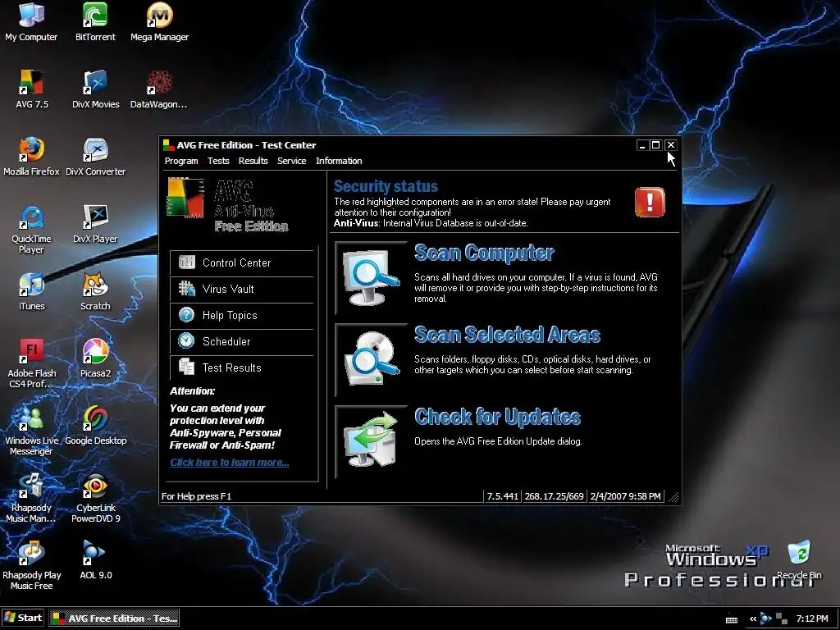The height and width of the screenshot is (630, 840).
Task: Launch iTunes from the desktop
Action: pos(32,291)
